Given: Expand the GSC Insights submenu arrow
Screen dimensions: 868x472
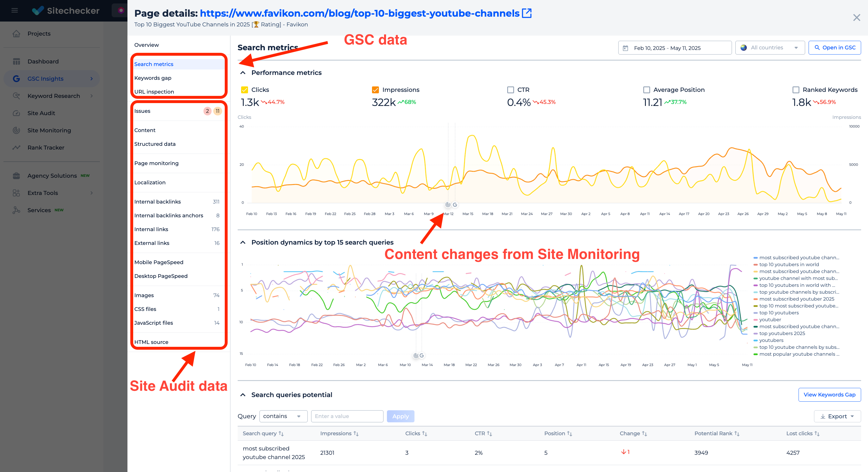Looking at the screenshot, I should click(91, 79).
